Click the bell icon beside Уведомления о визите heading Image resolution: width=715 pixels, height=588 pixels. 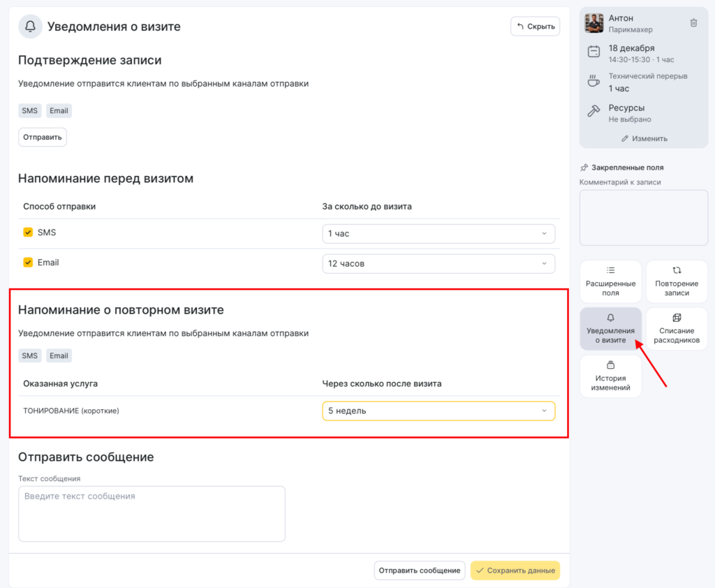click(x=30, y=27)
